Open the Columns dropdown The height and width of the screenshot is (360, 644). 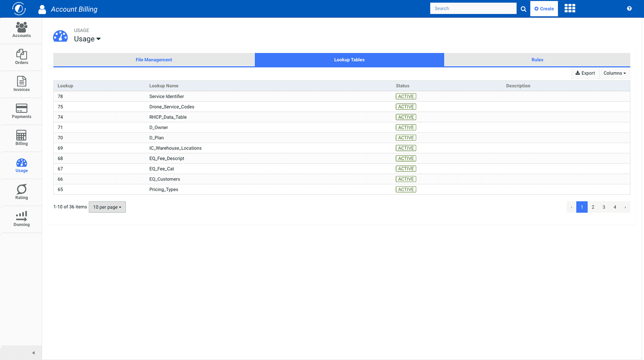pyautogui.click(x=614, y=73)
